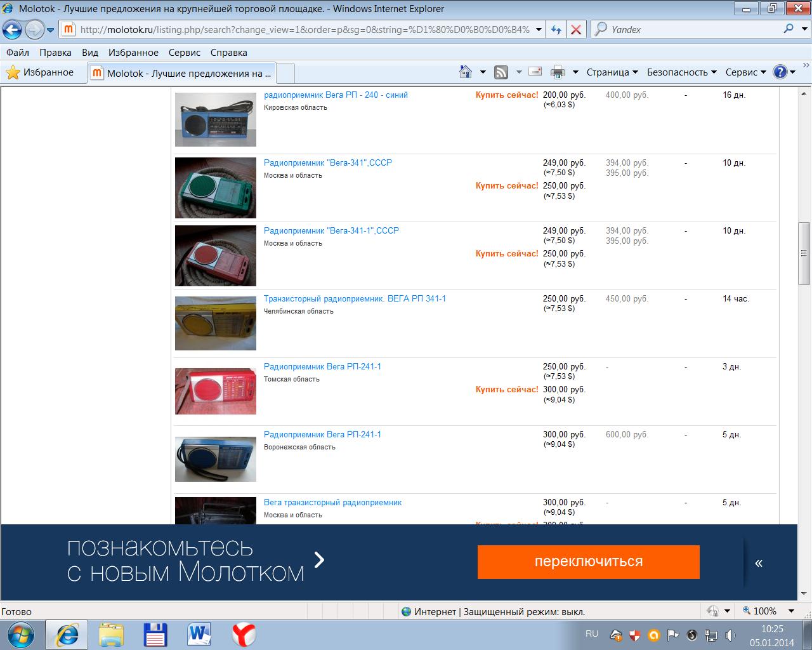Click the Read mail envelope icon
Image resolution: width=812 pixels, height=650 pixels.
click(x=535, y=72)
